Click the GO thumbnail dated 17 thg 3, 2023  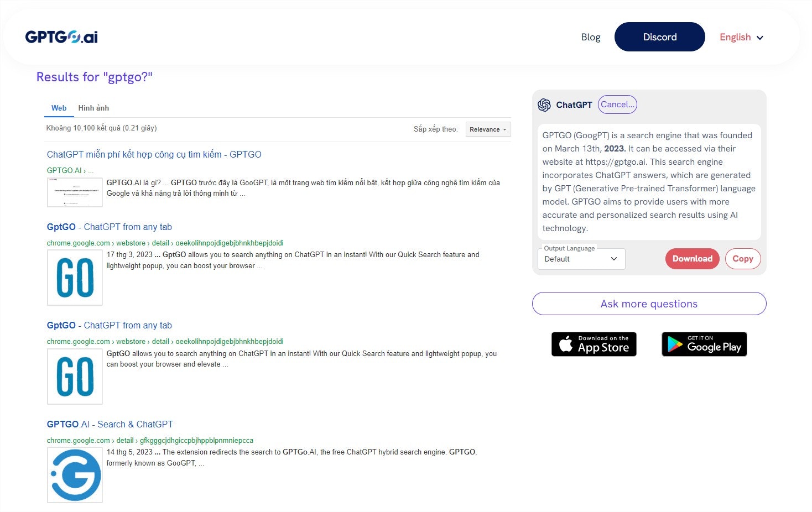point(75,278)
